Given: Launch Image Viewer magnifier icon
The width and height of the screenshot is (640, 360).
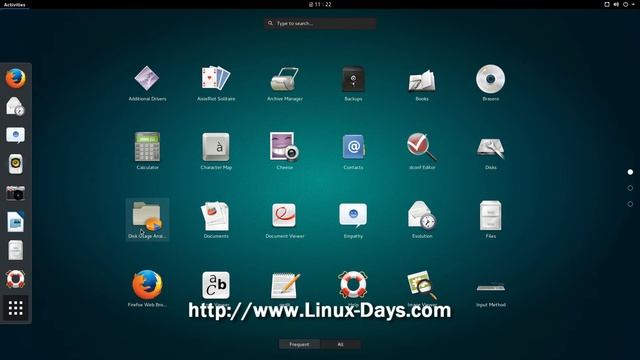Looking at the screenshot, I should point(422,285).
